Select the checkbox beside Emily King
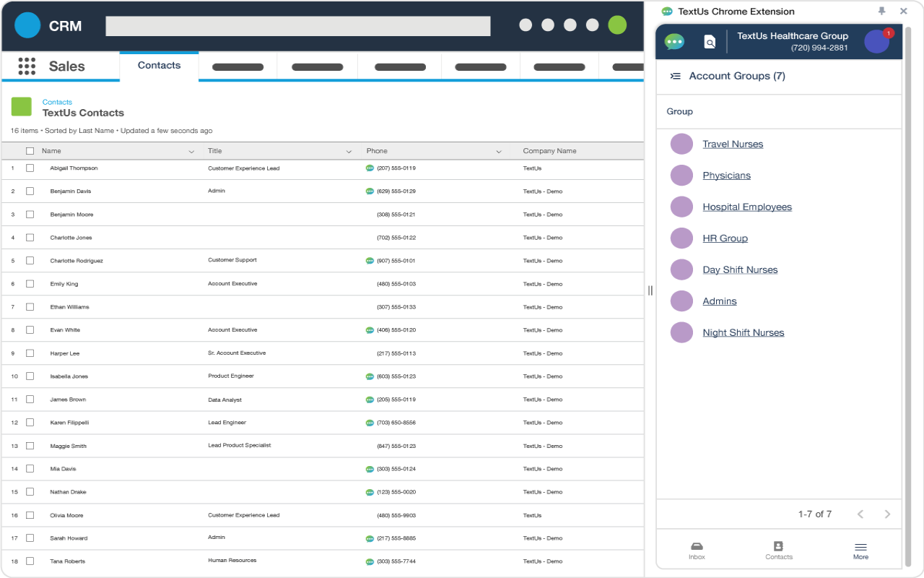The width and height of the screenshot is (924, 578). click(x=30, y=284)
